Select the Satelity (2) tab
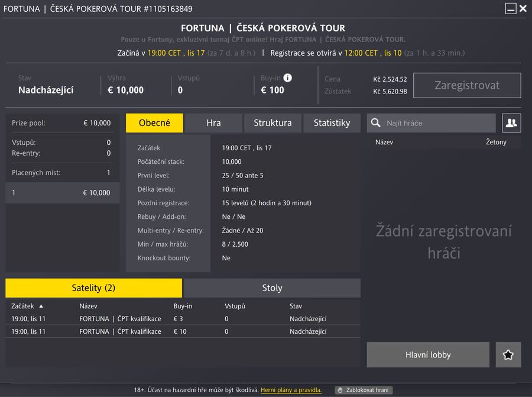Viewport: 532px width, 397px height. point(93,288)
